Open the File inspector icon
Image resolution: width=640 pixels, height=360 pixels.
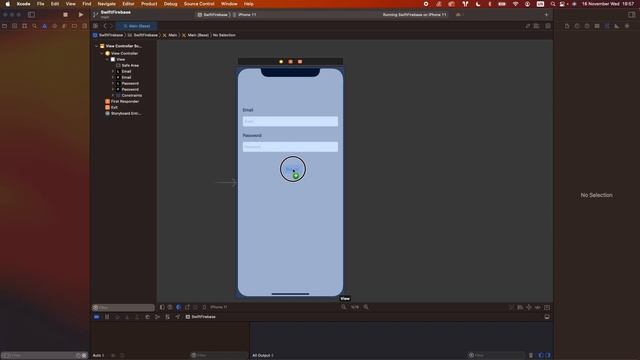point(567,26)
